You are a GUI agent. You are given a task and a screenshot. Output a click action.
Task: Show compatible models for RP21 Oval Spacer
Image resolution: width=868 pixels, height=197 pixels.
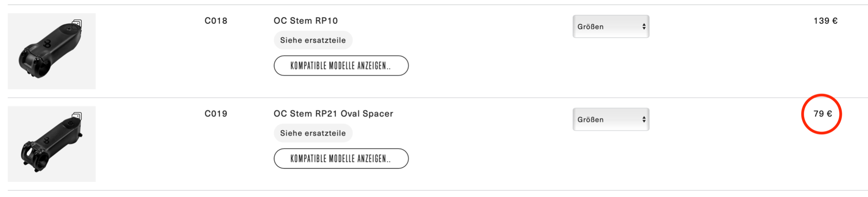(341, 158)
